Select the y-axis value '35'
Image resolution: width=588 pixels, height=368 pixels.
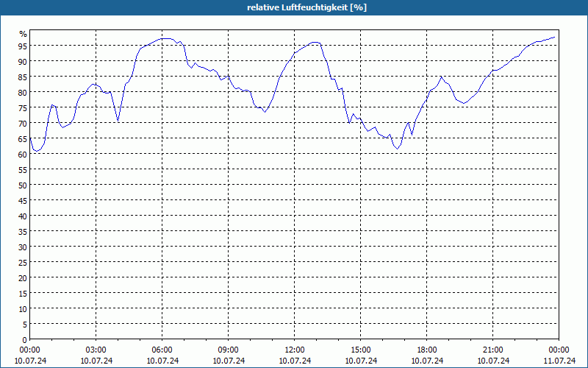click(23, 231)
